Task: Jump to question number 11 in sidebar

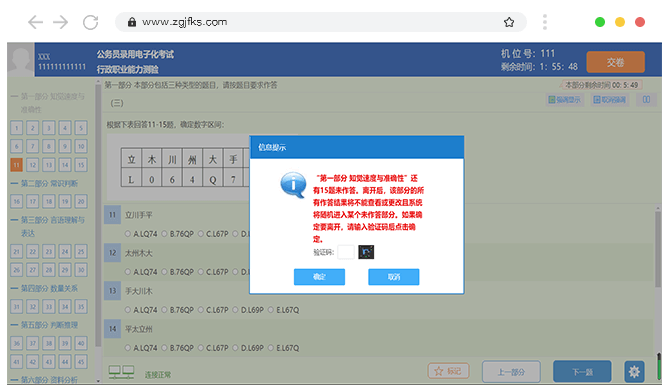Action: pos(17,165)
